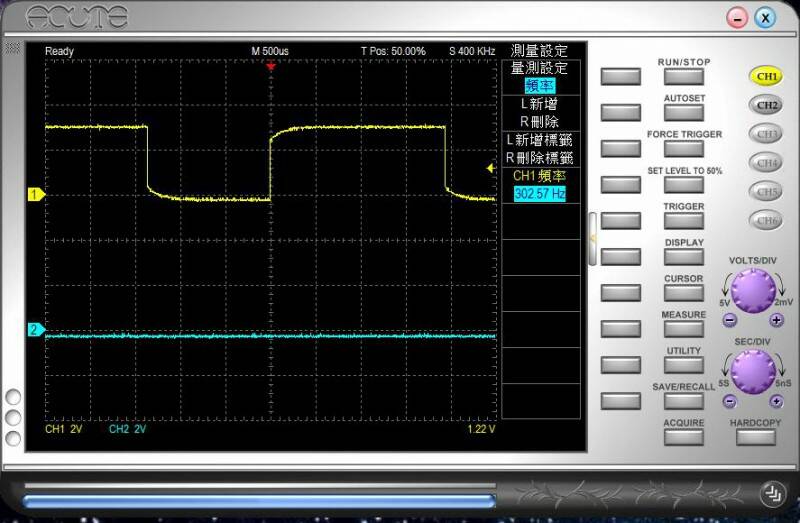Increase VOLTS/DIV with plus button
Screen dimensions: 800x523
click(x=776, y=320)
